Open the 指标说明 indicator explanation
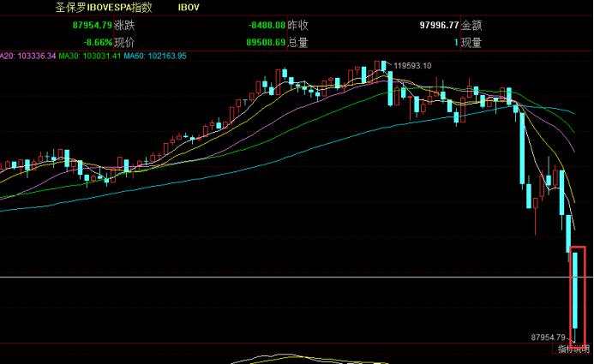The image size is (594, 364). [x=573, y=349]
